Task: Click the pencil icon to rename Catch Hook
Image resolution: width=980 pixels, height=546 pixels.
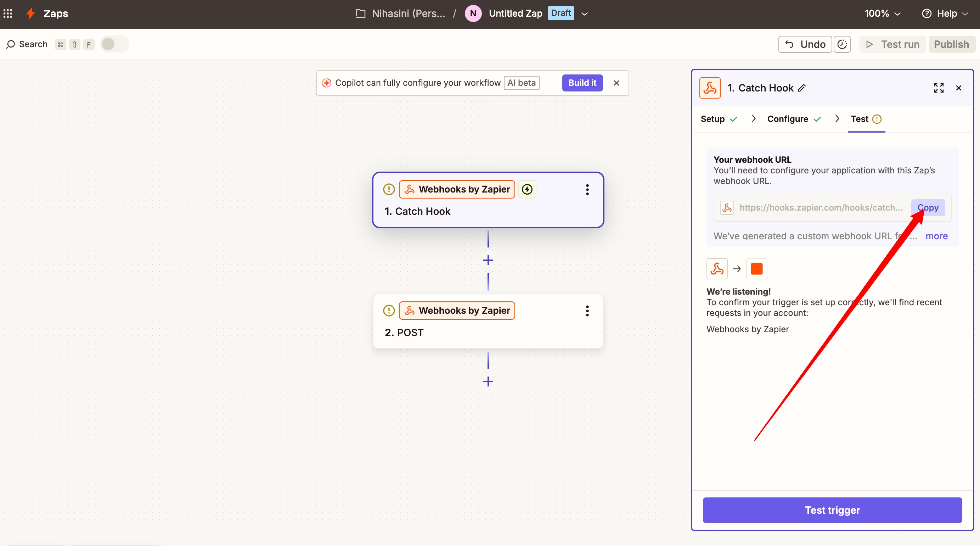Action: click(x=802, y=88)
